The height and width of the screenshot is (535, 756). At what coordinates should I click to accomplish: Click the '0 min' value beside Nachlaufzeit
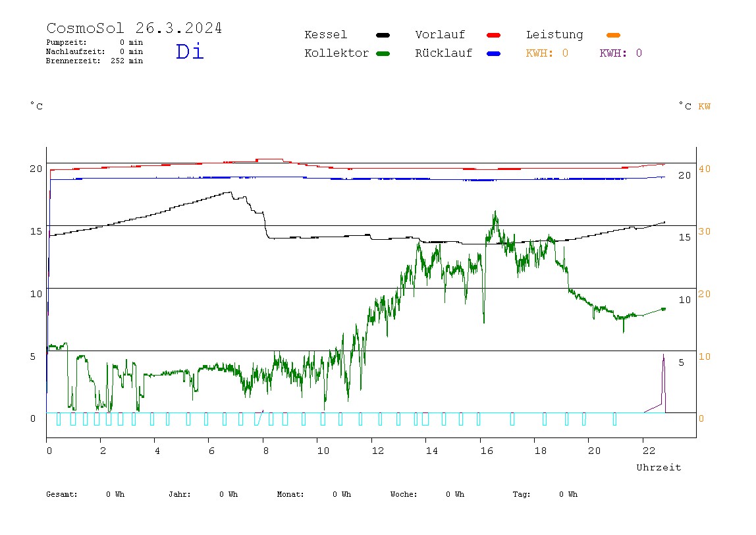point(131,51)
